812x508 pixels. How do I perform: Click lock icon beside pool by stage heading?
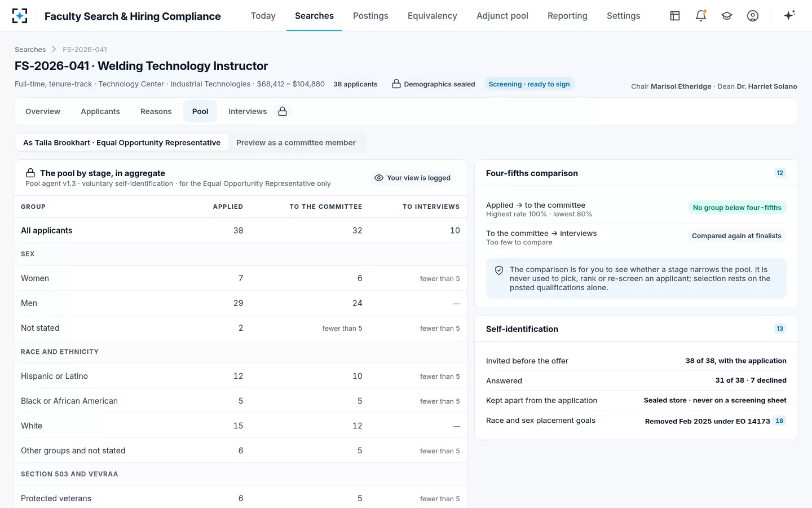30,173
